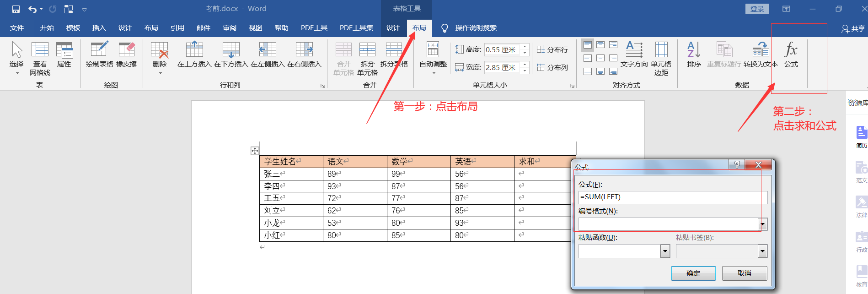
Task: Click the Login (登录) button
Action: 757,9
